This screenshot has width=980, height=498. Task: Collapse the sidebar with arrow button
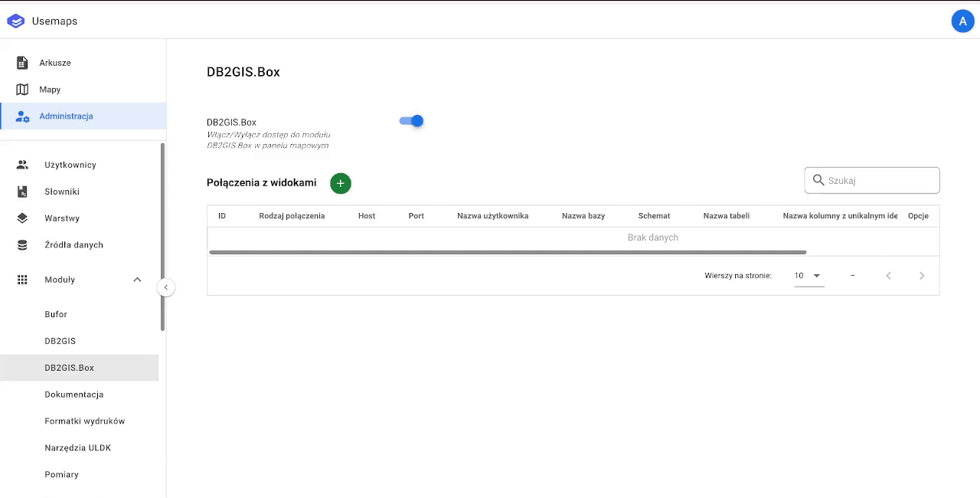pos(166,287)
